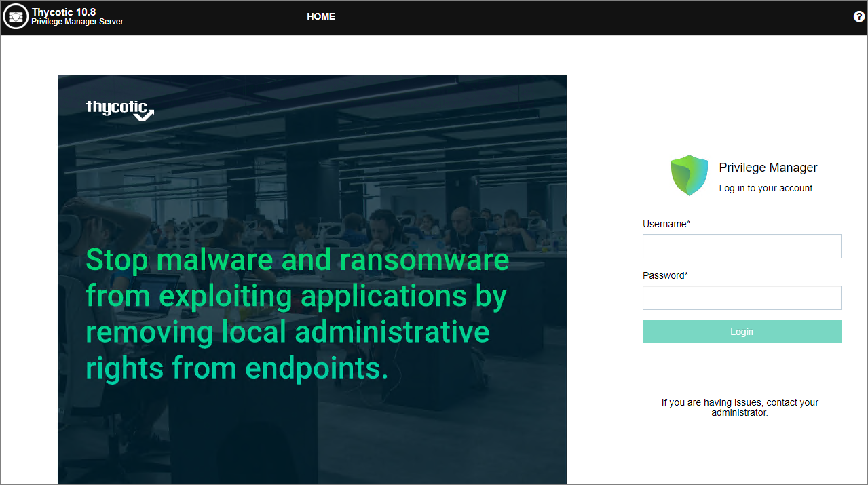Open the help question mark icon
The width and height of the screenshot is (868, 485).
click(x=858, y=17)
